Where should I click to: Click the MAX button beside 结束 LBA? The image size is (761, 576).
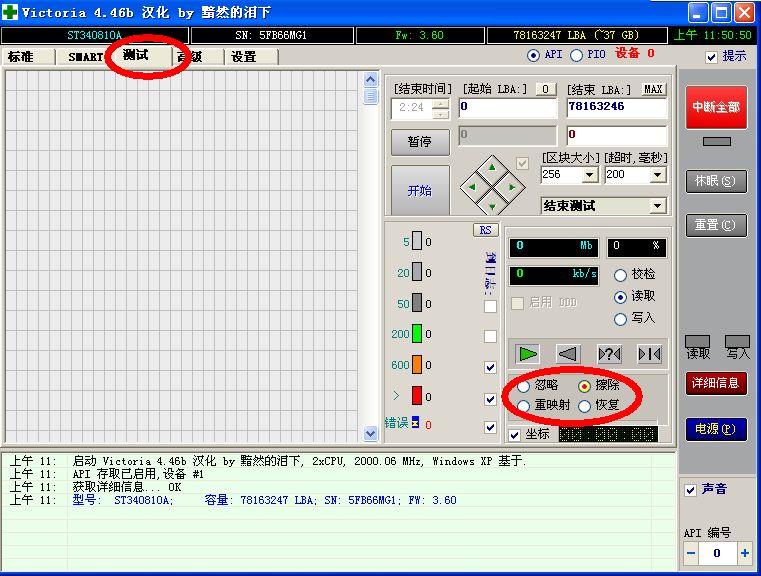pos(653,89)
